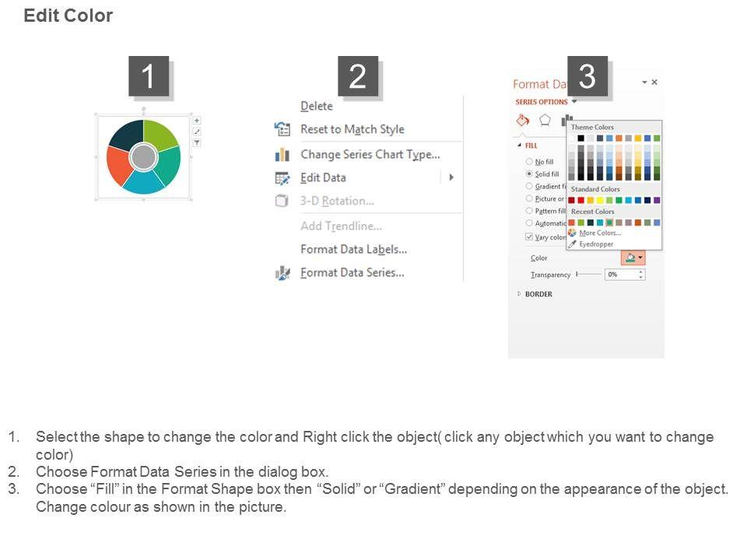
Task: Select the Fill & Line paint bucket icon
Action: [x=523, y=120]
